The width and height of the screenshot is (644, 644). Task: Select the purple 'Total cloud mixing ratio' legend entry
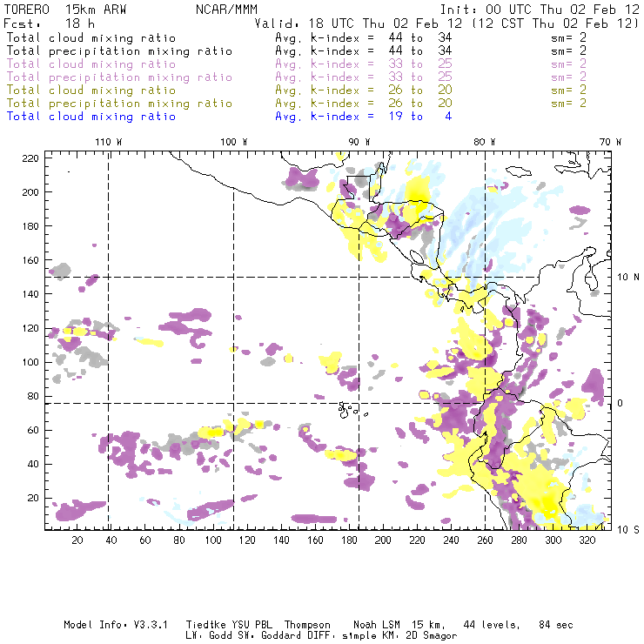(91, 64)
